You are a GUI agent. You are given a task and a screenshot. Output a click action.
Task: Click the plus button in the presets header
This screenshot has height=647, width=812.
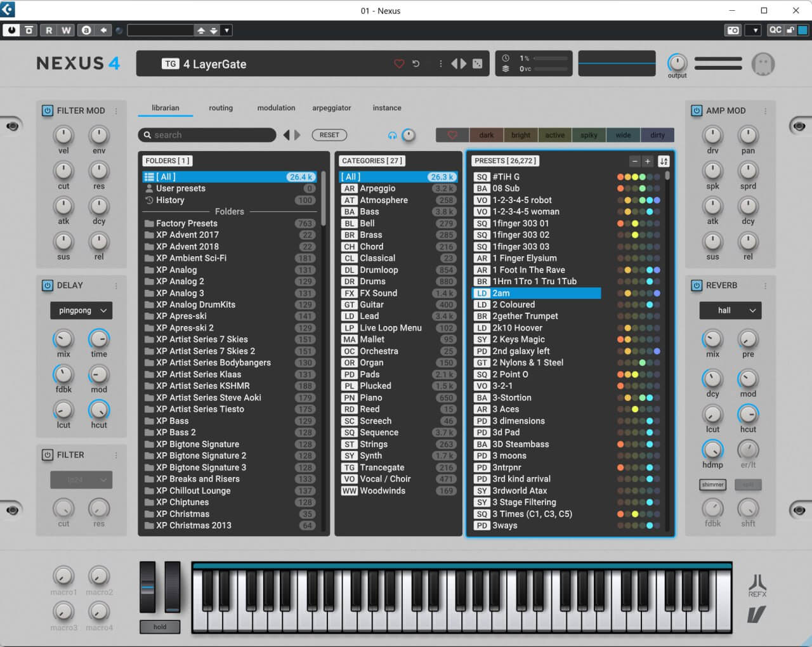647,161
